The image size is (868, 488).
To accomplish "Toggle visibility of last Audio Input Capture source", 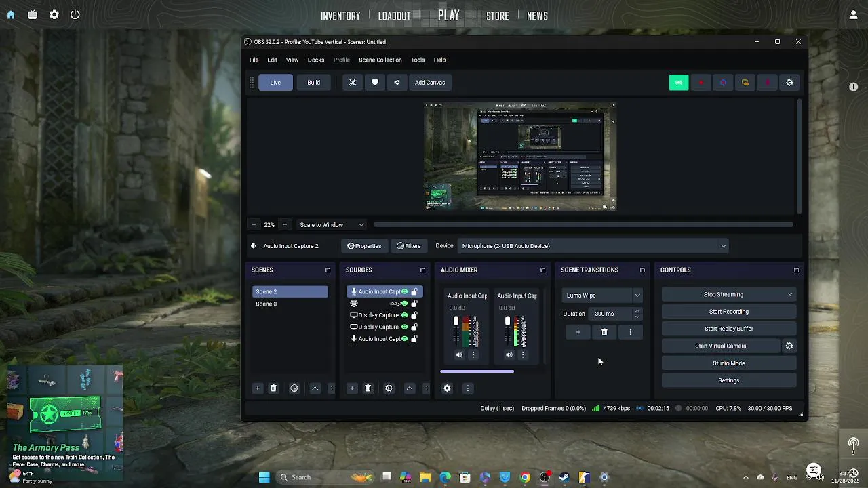I will (x=405, y=339).
